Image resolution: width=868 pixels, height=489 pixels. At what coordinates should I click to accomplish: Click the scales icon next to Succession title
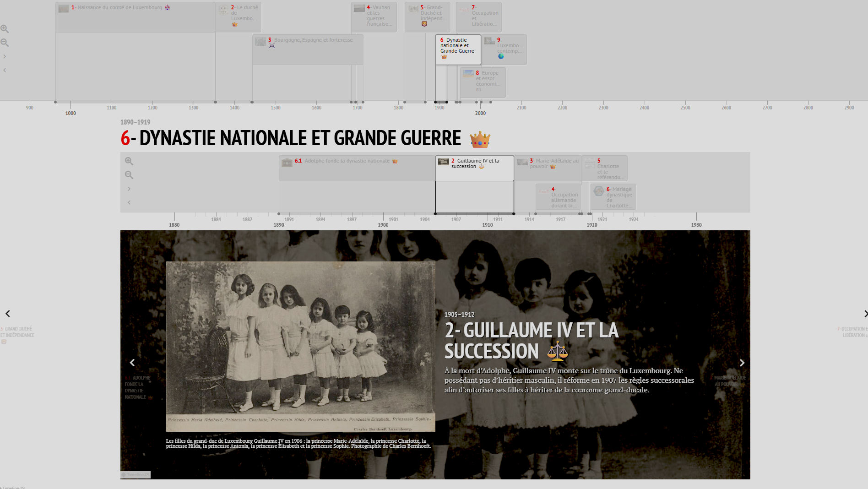(x=558, y=352)
